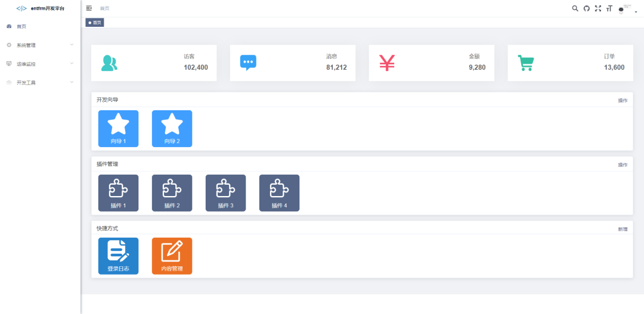Click the visitor count 102,400
The height and width of the screenshot is (314, 644).
[x=196, y=68]
